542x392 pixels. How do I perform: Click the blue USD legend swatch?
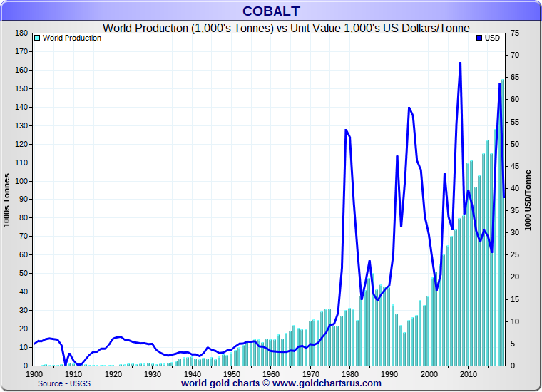click(479, 38)
